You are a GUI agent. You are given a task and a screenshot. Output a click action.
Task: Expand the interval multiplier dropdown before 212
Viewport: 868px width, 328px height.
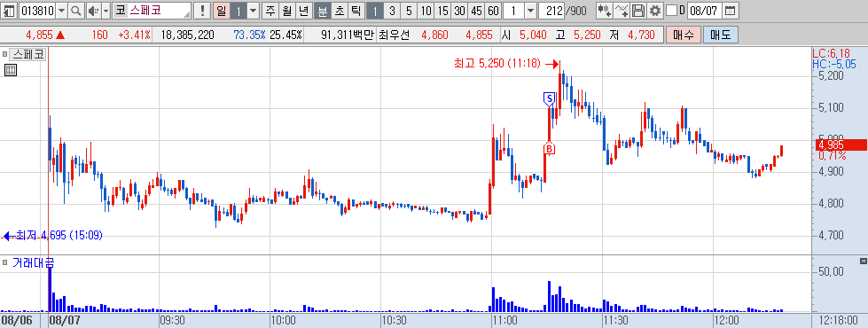[530, 10]
